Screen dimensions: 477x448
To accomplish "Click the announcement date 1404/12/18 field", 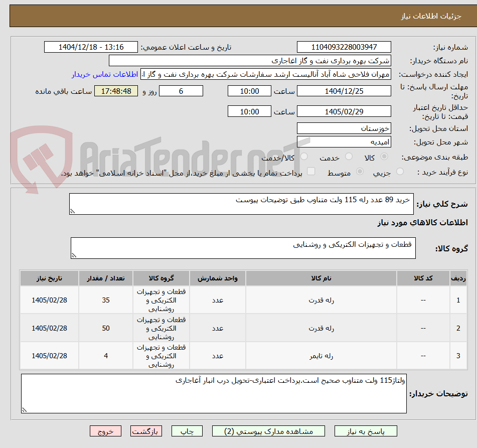I will [91, 47].
